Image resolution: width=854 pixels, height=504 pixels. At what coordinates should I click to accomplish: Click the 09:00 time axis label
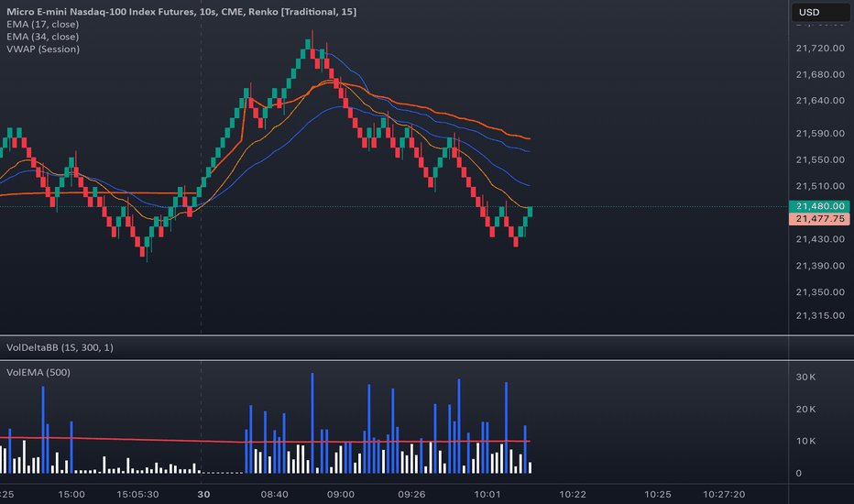pyautogui.click(x=340, y=494)
